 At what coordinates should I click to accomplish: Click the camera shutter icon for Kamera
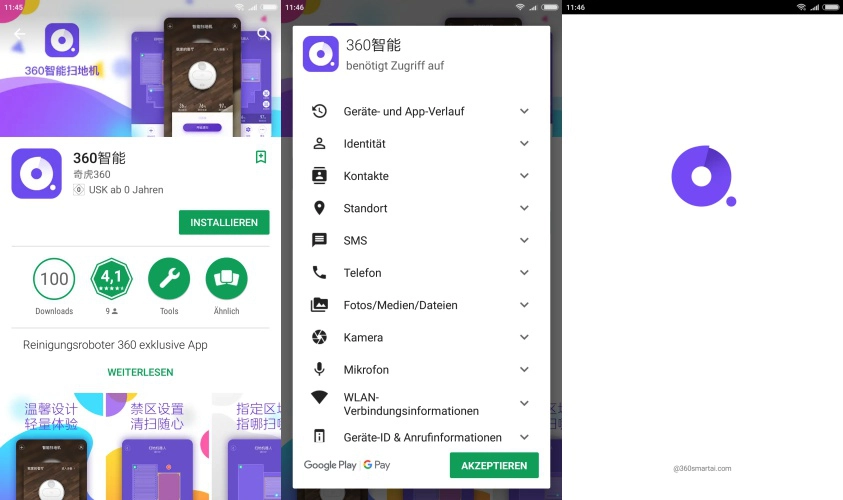(319, 337)
